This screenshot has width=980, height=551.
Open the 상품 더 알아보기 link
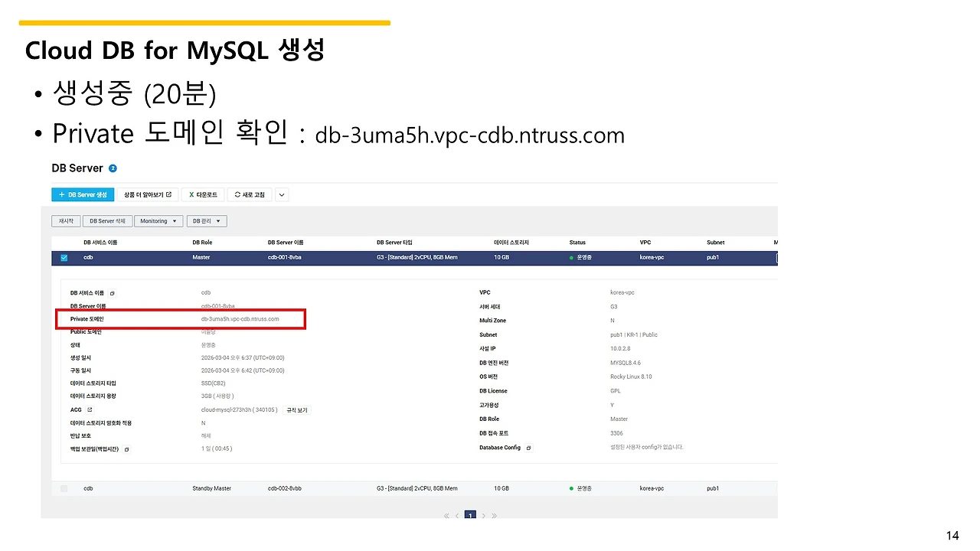point(148,195)
